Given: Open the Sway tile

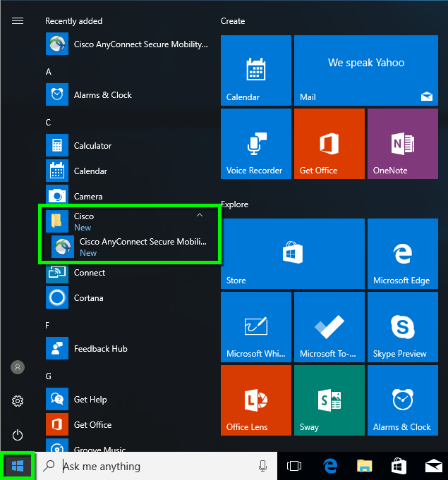Looking at the screenshot, I should [x=329, y=400].
